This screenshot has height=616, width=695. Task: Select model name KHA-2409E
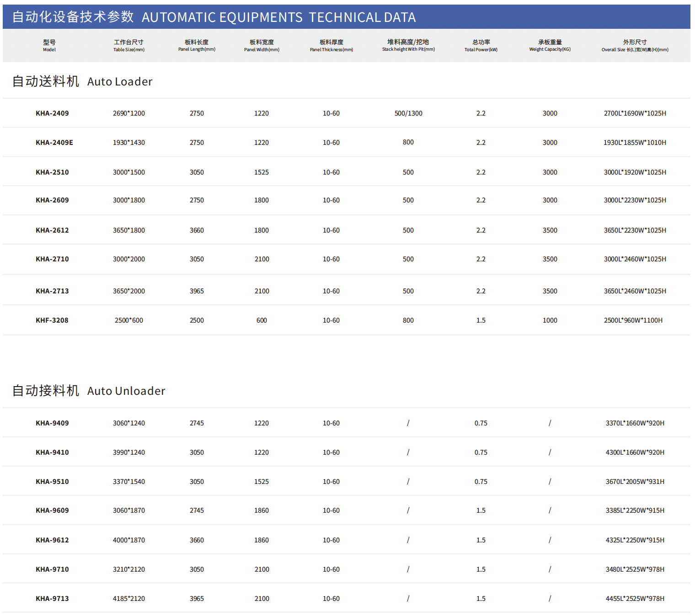click(x=54, y=143)
